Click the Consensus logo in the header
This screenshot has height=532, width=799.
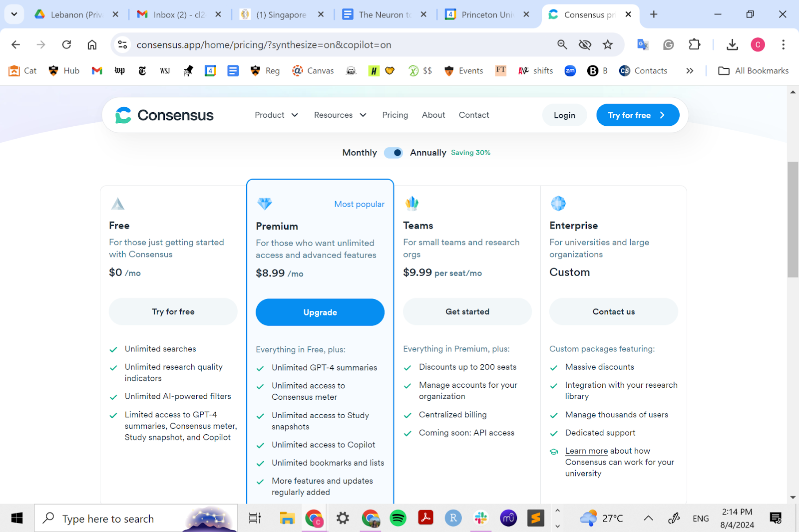164,115
